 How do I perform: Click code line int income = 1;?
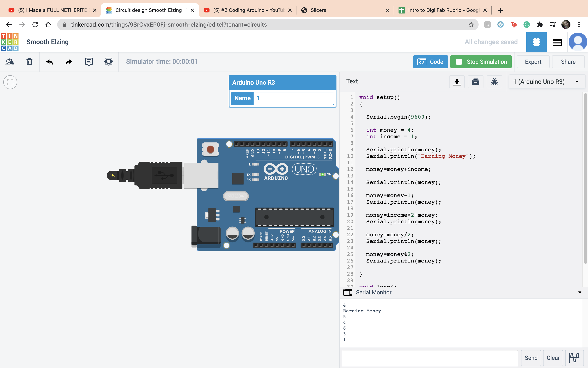point(391,137)
